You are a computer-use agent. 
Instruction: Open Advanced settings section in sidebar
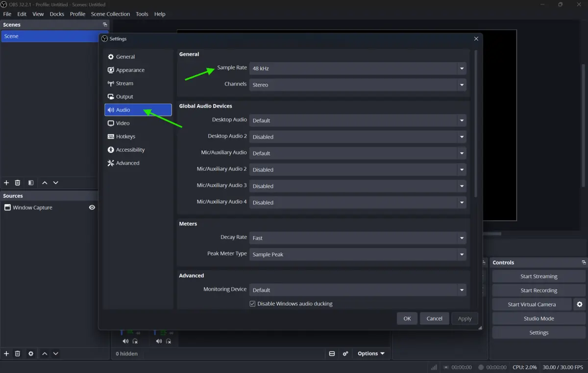click(x=138, y=163)
